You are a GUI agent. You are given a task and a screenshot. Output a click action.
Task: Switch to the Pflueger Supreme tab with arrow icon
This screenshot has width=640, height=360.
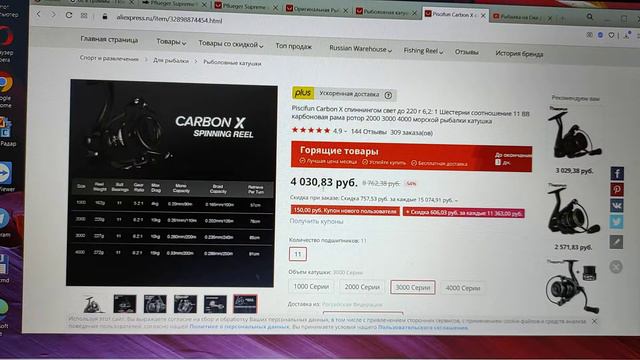172,4
